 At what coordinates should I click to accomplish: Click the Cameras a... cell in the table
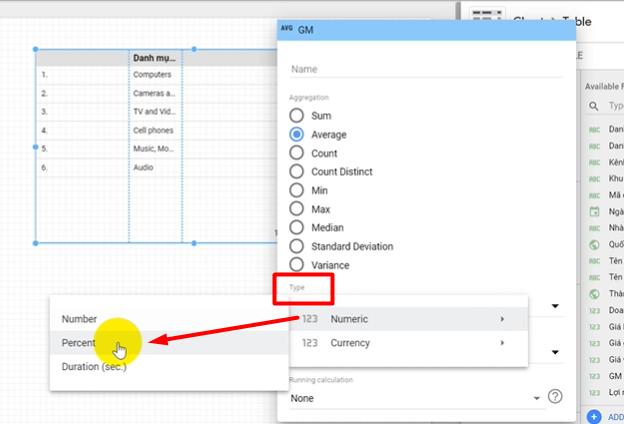[154, 93]
